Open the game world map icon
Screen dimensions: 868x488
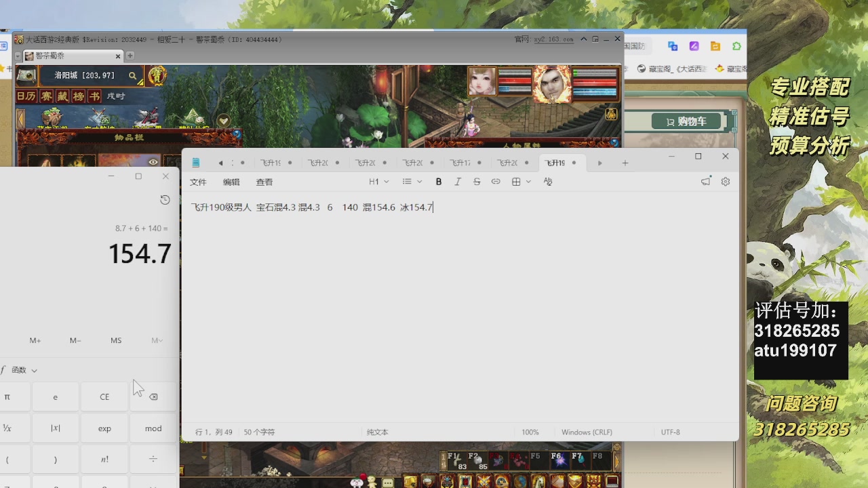26,75
